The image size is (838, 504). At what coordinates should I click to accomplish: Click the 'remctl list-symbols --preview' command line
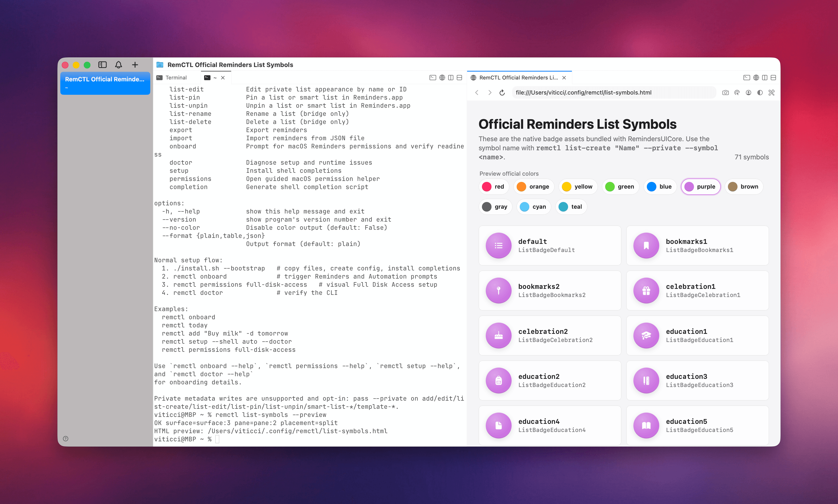[x=271, y=415]
